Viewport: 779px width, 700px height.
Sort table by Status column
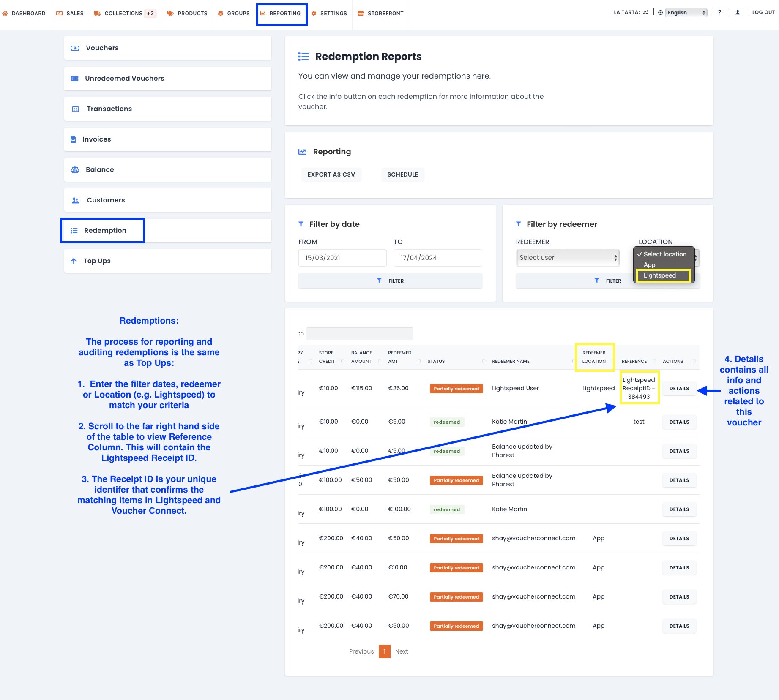pyautogui.click(x=436, y=361)
